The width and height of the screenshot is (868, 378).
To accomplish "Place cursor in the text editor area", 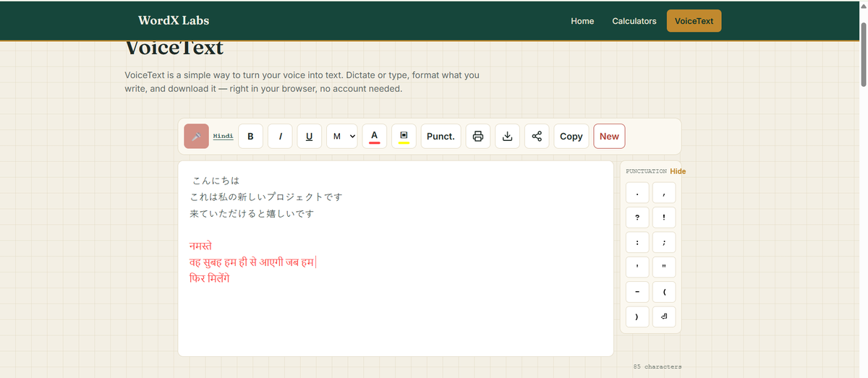I will click(396, 258).
